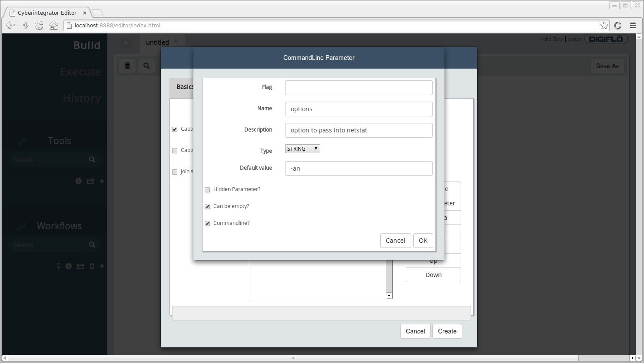
Task: Click Create in the back dialog
Action: click(447, 331)
